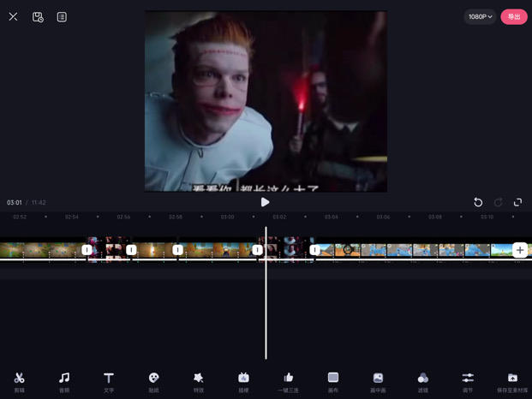Play the video preview
The height and width of the screenshot is (399, 532).
[265, 202]
